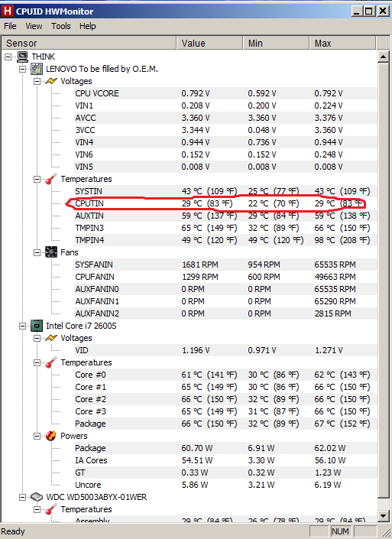Select the Core #2 temperature row
The width and height of the screenshot is (392, 539).
225,399
